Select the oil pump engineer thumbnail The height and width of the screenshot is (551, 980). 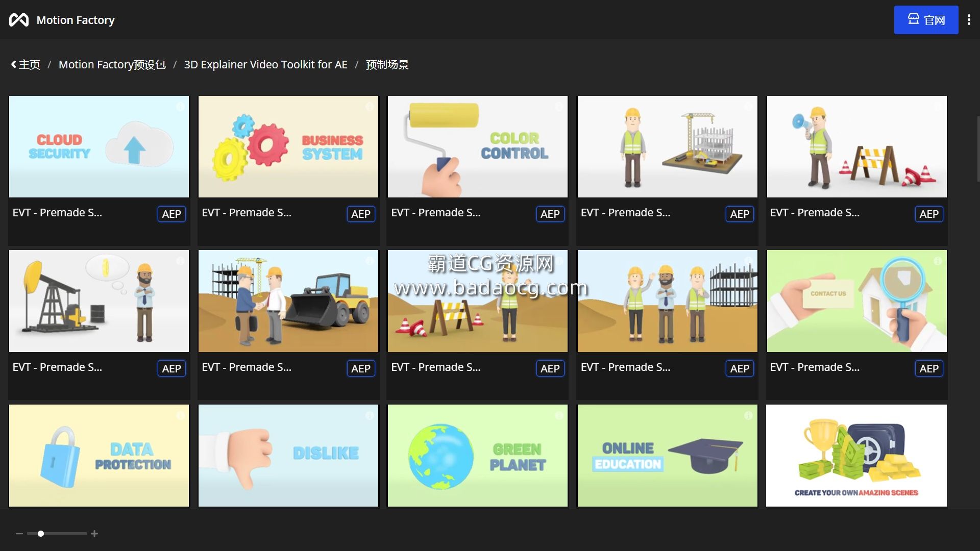99,301
